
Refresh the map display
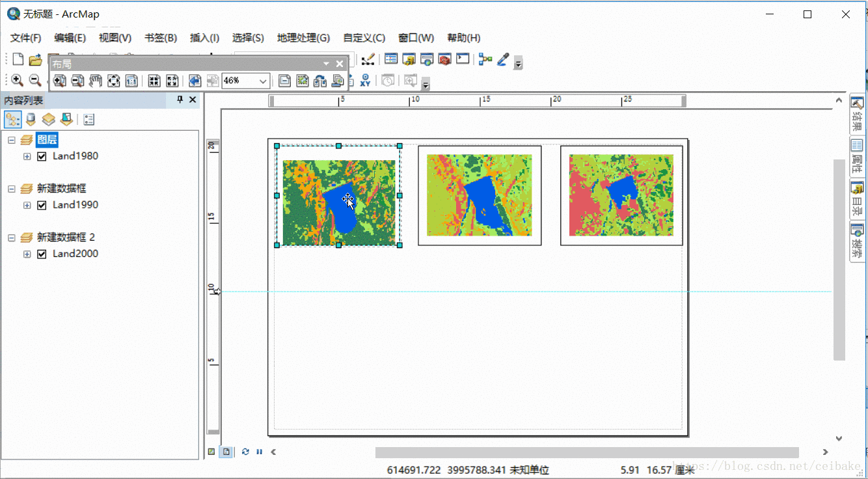[x=245, y=451]
